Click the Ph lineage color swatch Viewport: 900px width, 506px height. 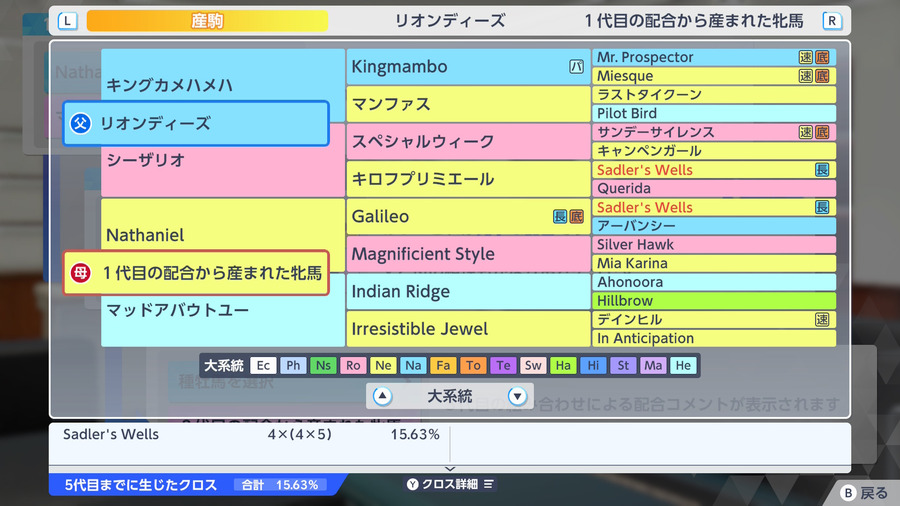pos(293,365)
